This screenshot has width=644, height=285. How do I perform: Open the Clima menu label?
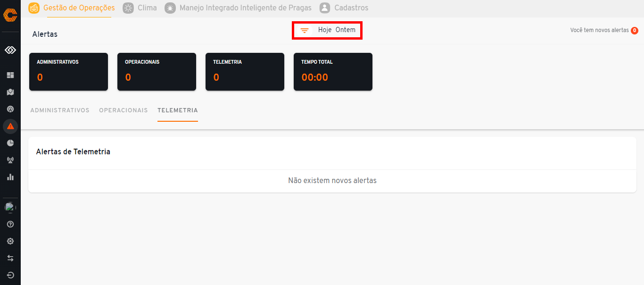[148, 8]
